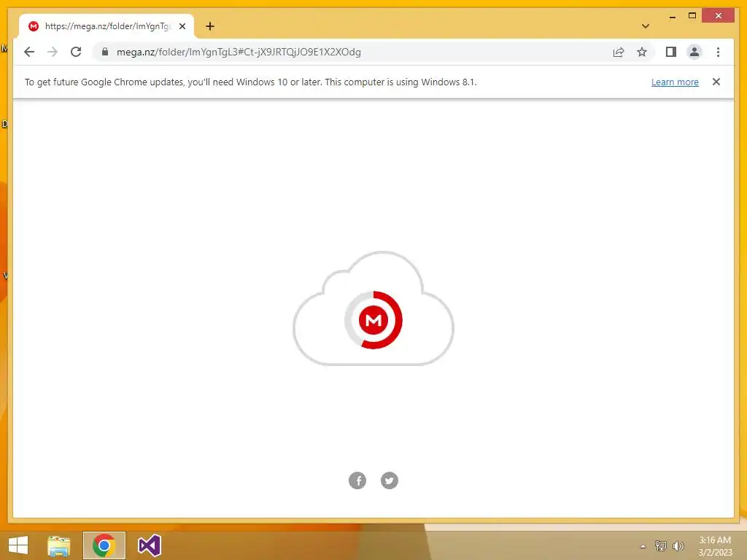The height and width of the screenshot is (560, 747).
Task: Open the Windows Start menu
Action: pos(18,545)
